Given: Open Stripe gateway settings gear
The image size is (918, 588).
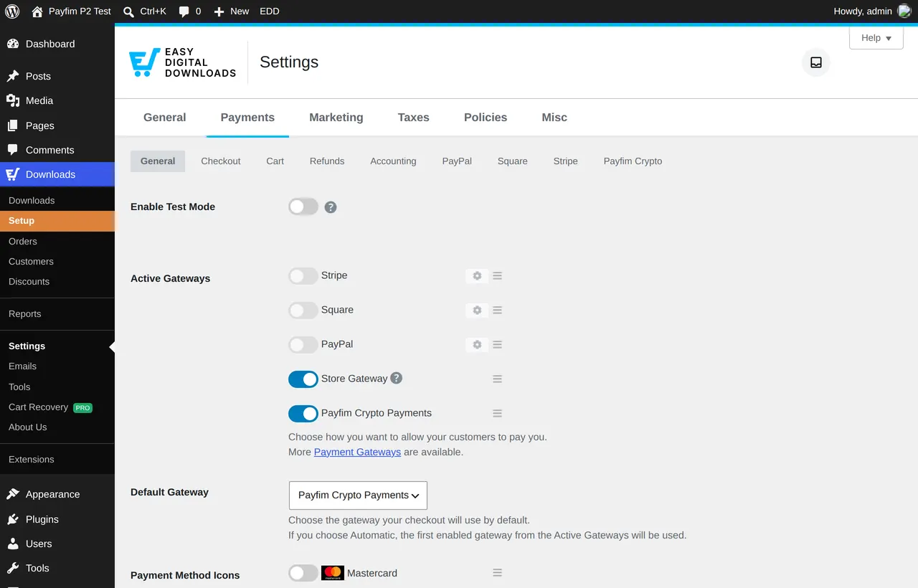Looking at the screenshot, I should tap(477, 276).
